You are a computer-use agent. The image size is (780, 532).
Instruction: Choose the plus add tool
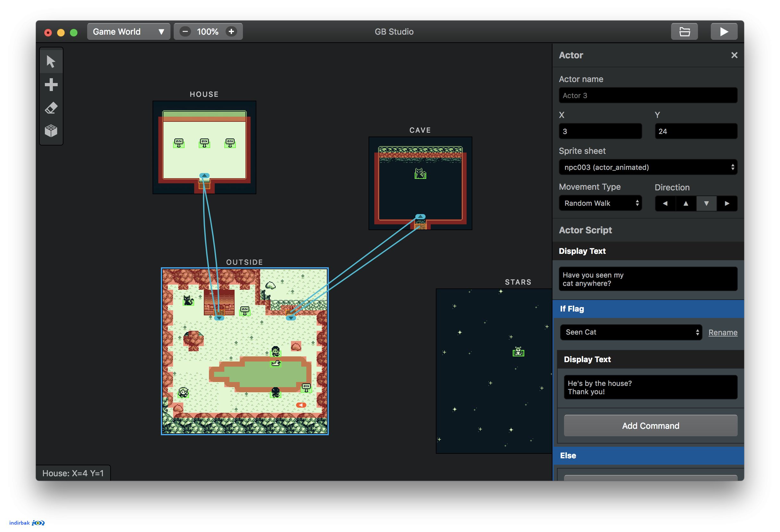click(51, 85)
